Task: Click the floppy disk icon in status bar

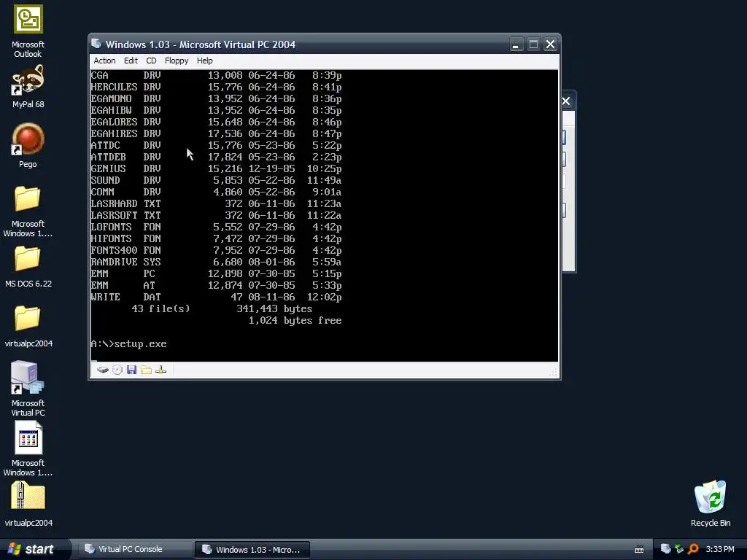Action: pyautogui.click(x=132, y=370)
